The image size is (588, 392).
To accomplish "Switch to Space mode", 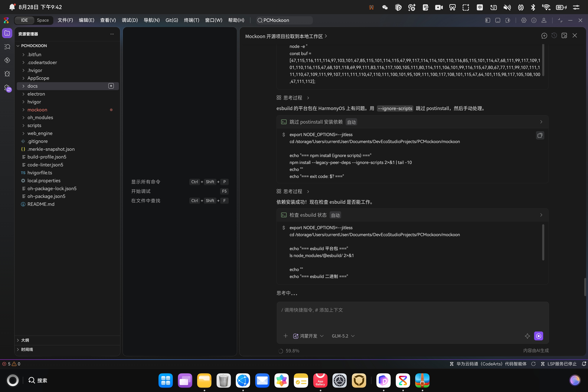I will coord(43,20).
